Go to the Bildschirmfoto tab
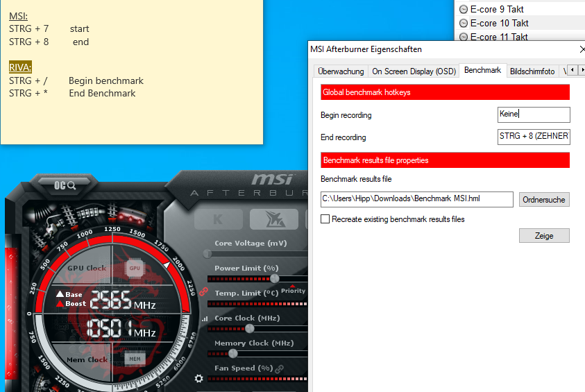Image resolution: width=585 pixels, height=392 pixels. point(532,71)
